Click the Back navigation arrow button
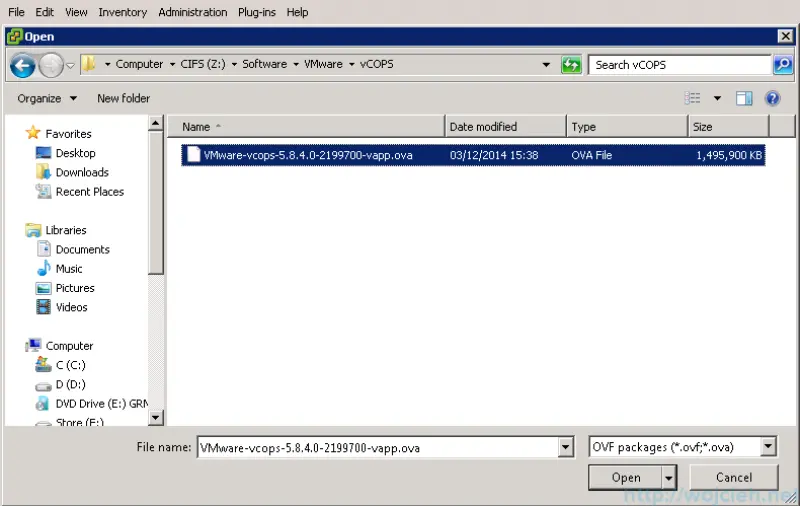Viewport: 800px width, 506px height. pos(22,65)
